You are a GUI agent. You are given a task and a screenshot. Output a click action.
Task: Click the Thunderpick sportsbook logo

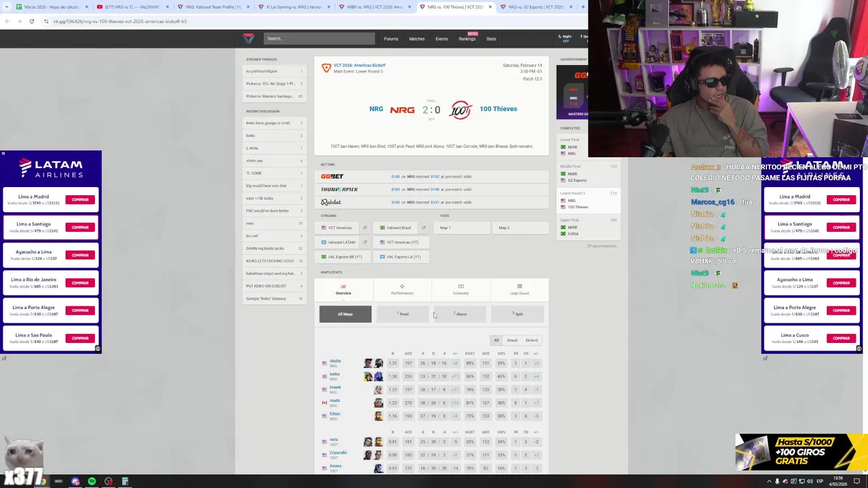point(339,189)
